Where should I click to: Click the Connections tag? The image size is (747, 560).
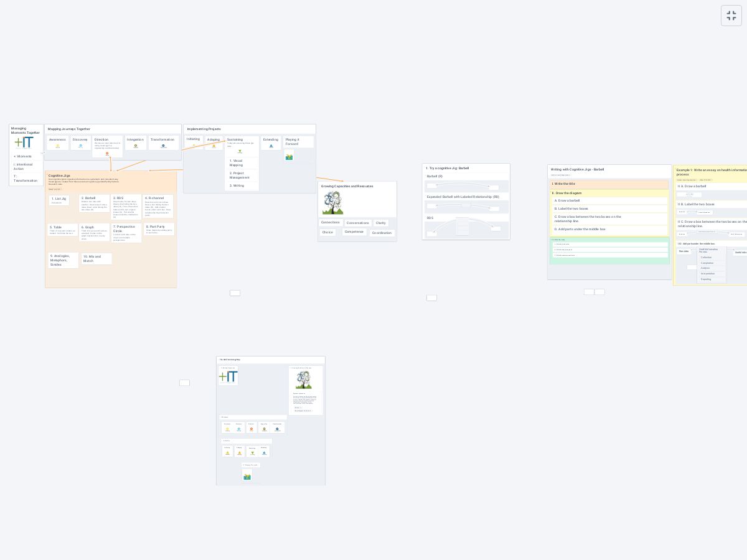(x=330, y=223)
